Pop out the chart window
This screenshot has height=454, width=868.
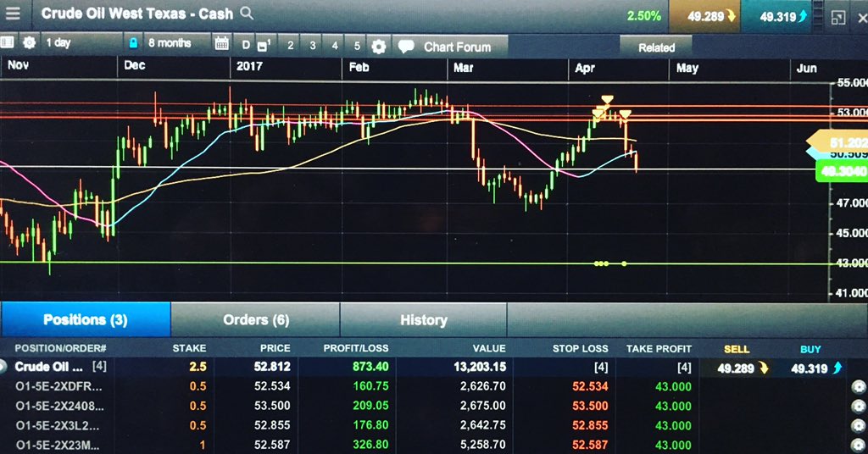(838, 19)
